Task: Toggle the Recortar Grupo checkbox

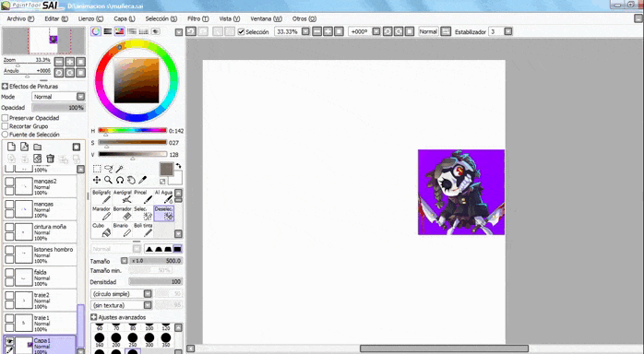Action: (x=5, y=126)
